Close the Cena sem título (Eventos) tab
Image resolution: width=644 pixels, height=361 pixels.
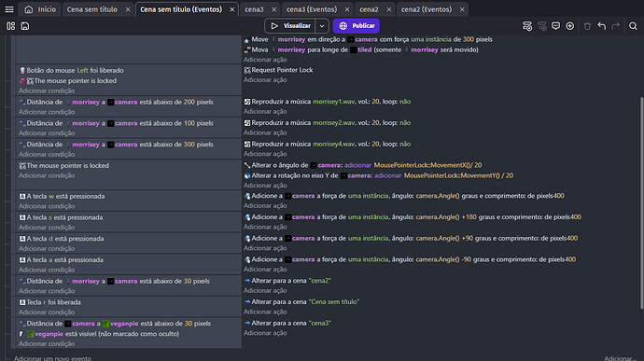click(232, 9)
